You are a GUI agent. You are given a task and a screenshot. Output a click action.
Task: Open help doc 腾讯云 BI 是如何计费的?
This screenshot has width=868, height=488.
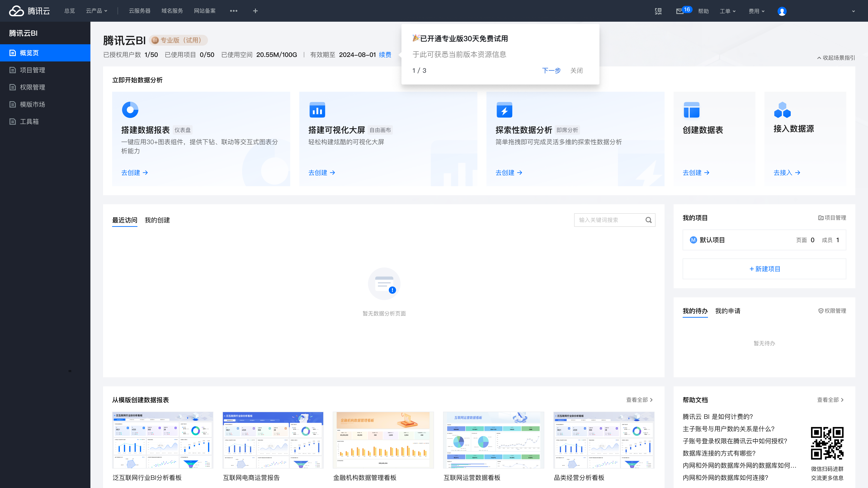point(718,417)
